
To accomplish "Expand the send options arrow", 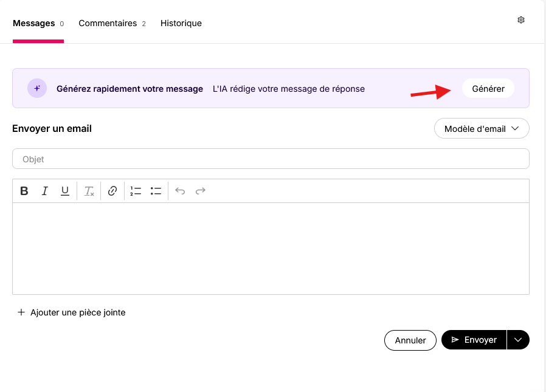I will [518, 340].
